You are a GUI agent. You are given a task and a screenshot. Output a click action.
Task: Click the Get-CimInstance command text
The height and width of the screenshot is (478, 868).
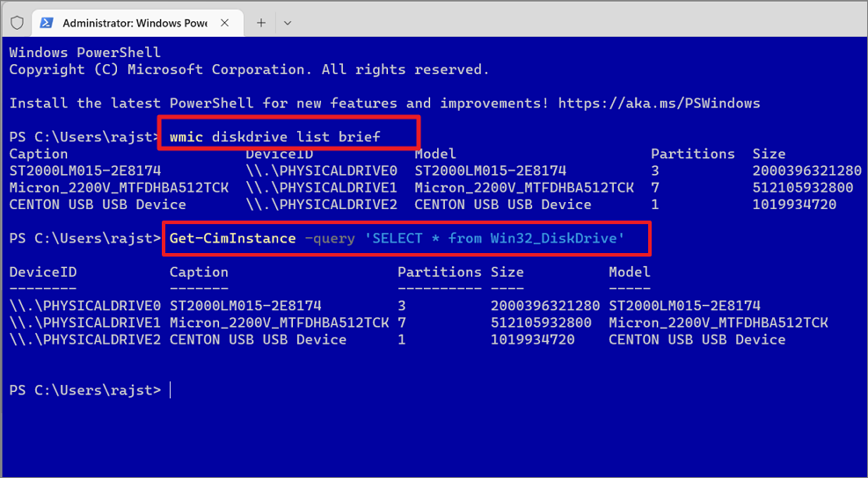coord(232,238)
